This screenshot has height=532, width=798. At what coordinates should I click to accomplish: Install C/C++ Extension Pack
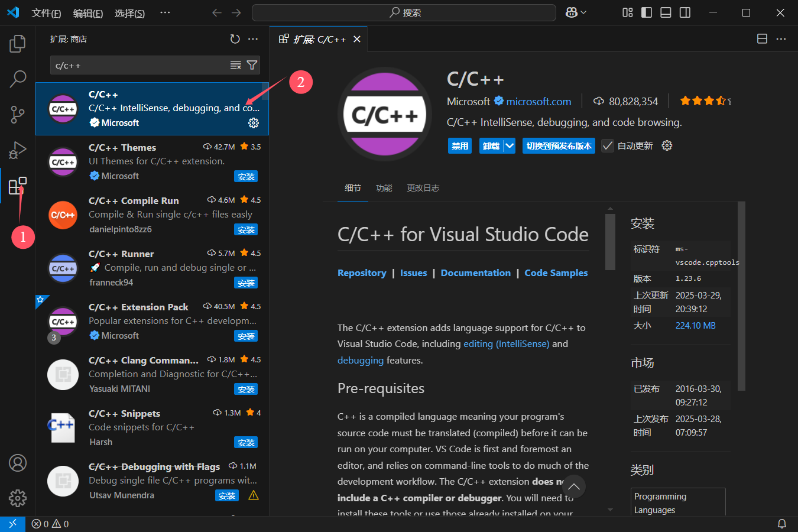click(246, 336)
